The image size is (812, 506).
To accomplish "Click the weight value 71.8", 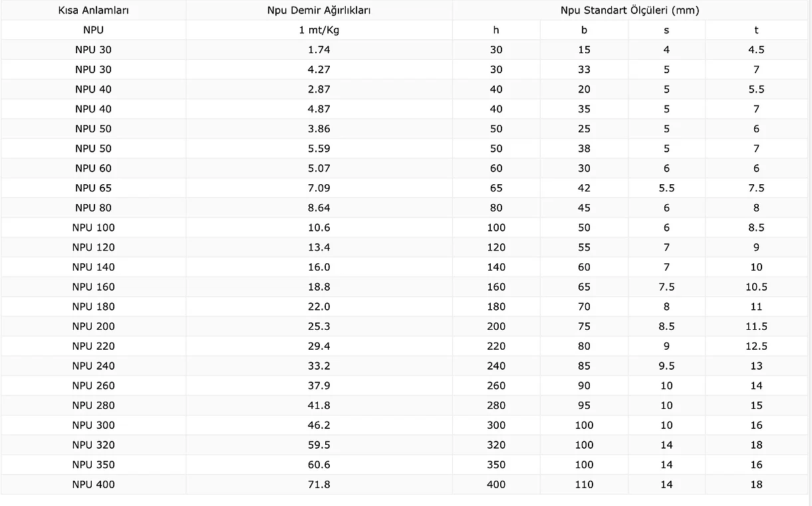I will [319, 485].
